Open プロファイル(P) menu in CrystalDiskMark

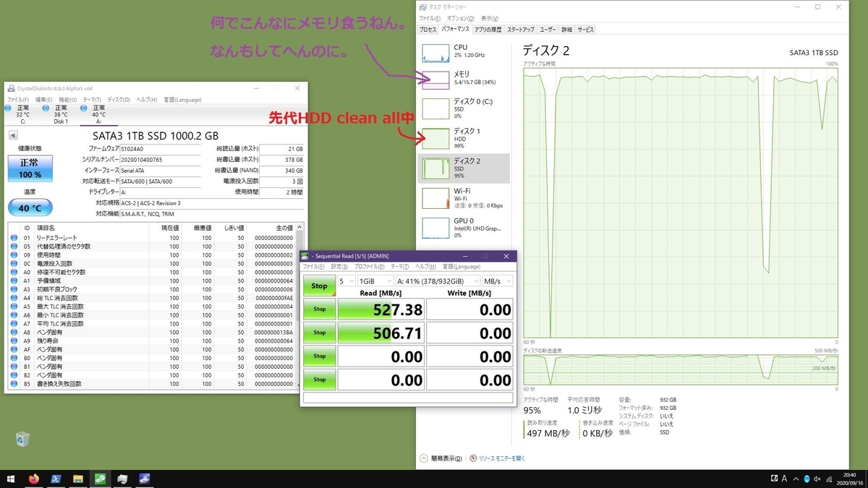[369, 267]
